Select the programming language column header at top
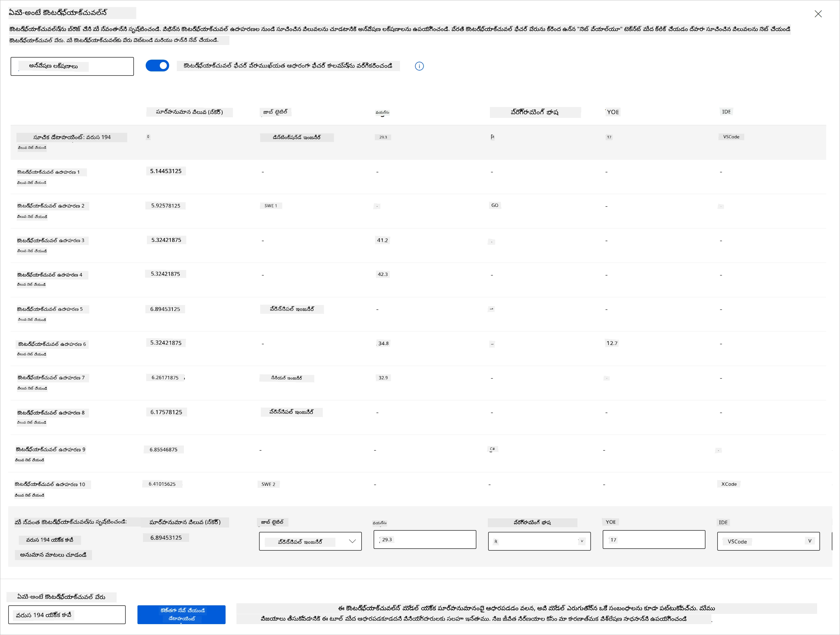 tap(535, 113)
